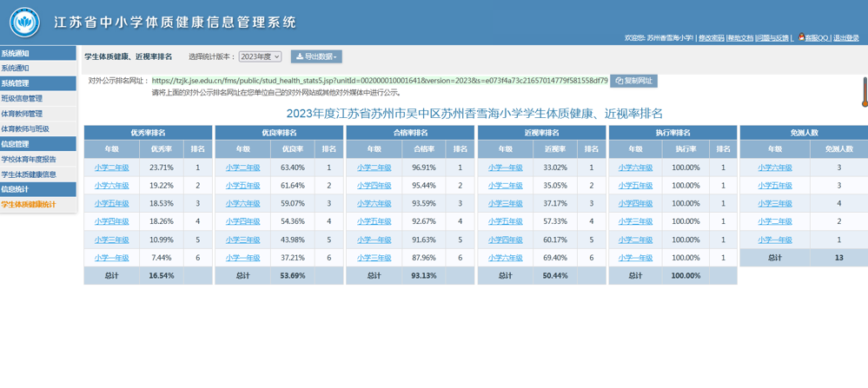Click the 63.40% value in 优良率排名
The width and height of the screenshot is (868, 388).
point(293,168)
